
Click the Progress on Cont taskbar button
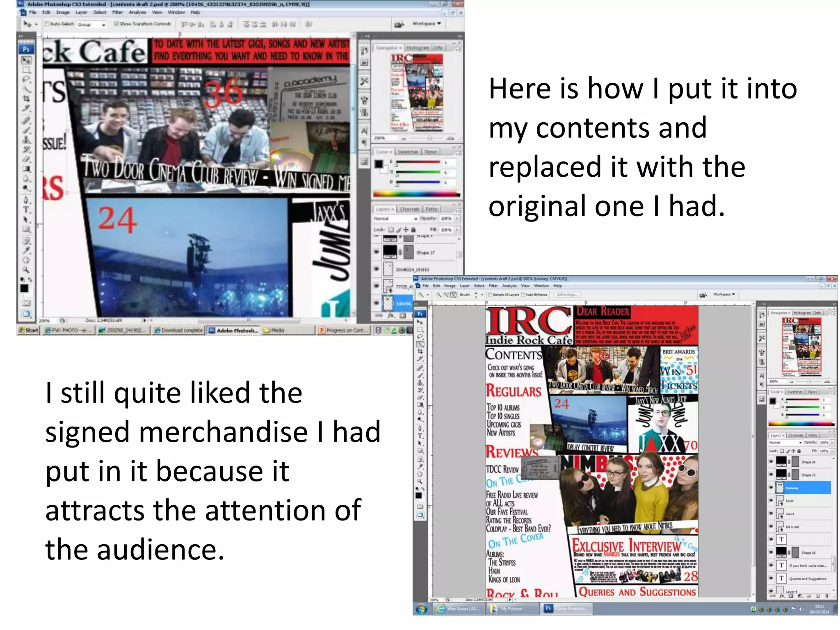click(344, 330)
